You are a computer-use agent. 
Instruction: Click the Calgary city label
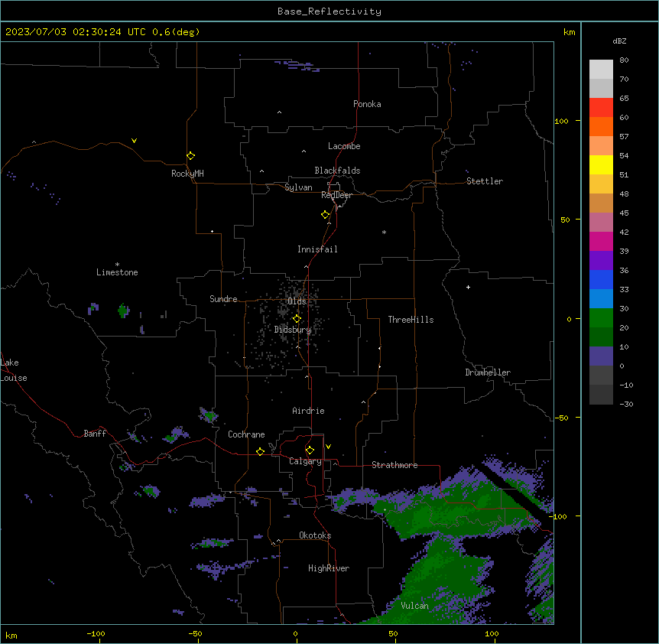[305, 461]
